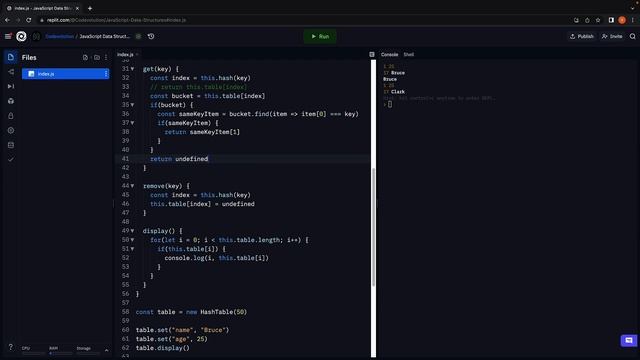Run the program with Run button
The height and width of the screenshot is (360, 640).
click(x=320, y=36)
